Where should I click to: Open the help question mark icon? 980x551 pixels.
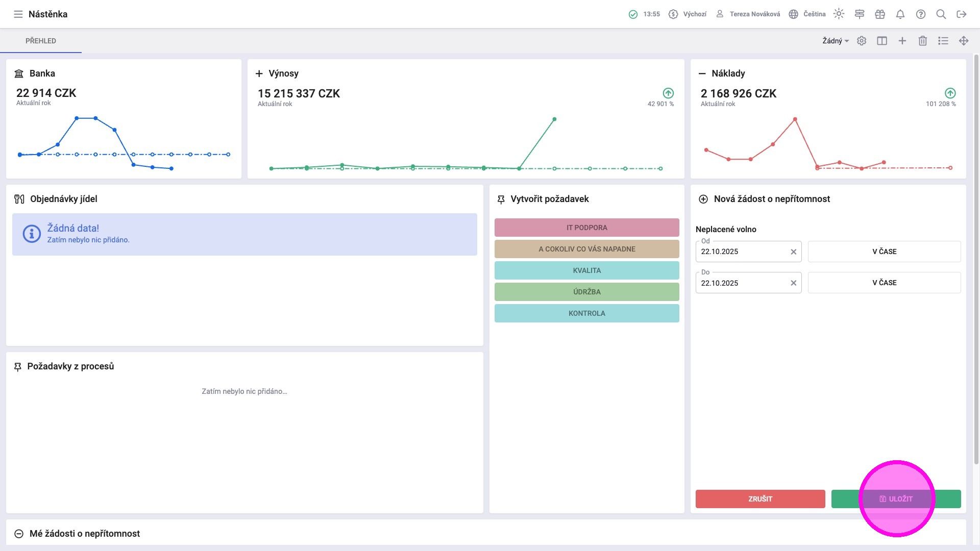pyautogui.click(x=921, y=14)
